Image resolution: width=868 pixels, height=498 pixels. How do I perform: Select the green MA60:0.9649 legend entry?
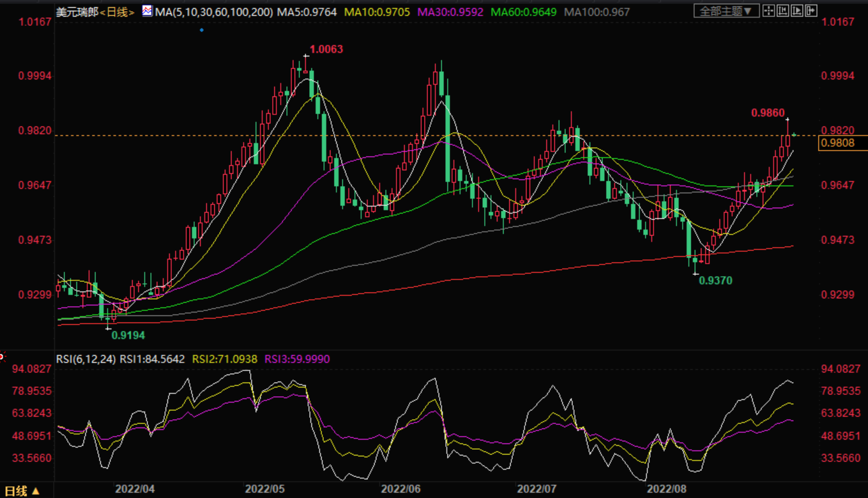coord(524,12)
